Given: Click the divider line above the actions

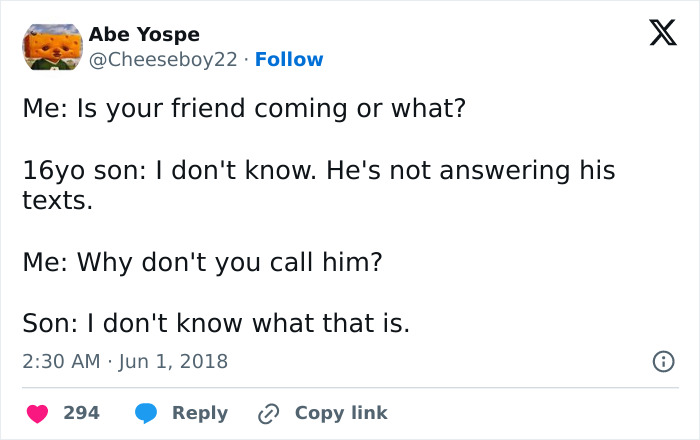Looking at the screenshot, I should [x=350, y=388].
